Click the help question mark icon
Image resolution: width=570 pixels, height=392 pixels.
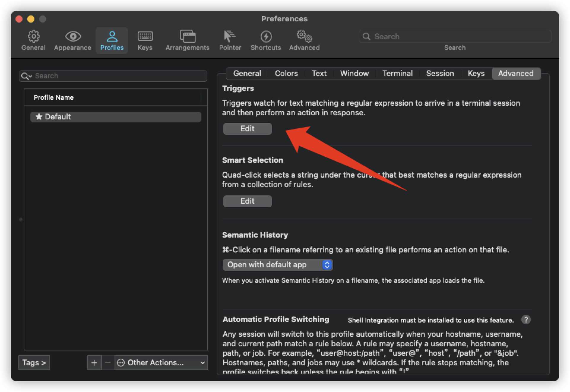(526, 320)
